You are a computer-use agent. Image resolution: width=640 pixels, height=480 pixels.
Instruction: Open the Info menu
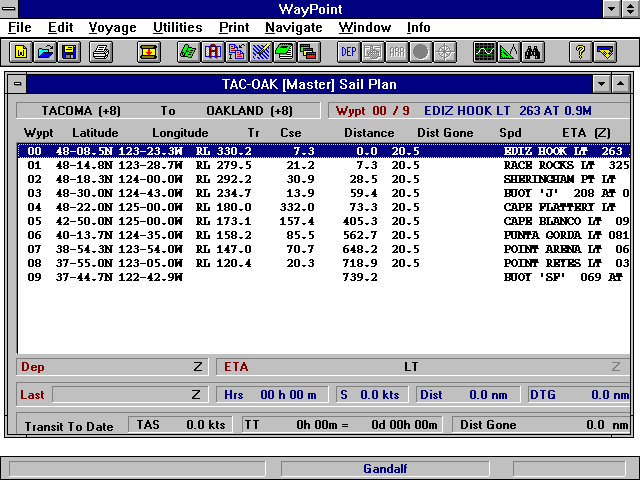pos(418,27)
